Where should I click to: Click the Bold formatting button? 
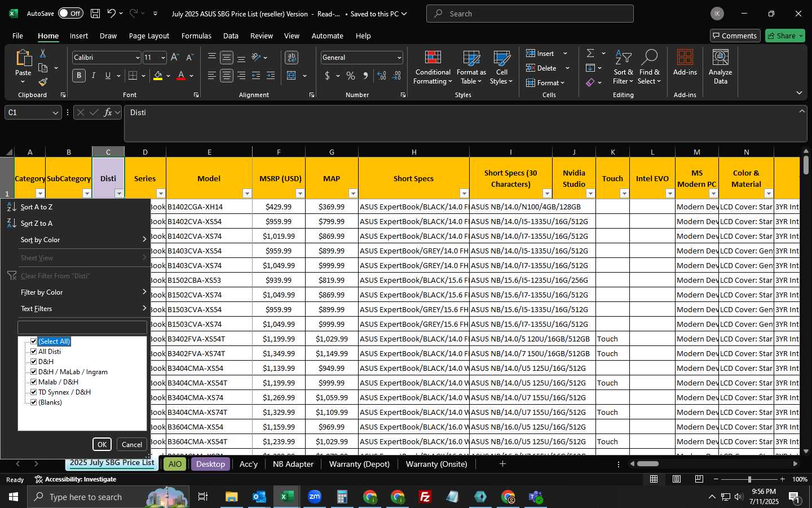click(79, 76)
